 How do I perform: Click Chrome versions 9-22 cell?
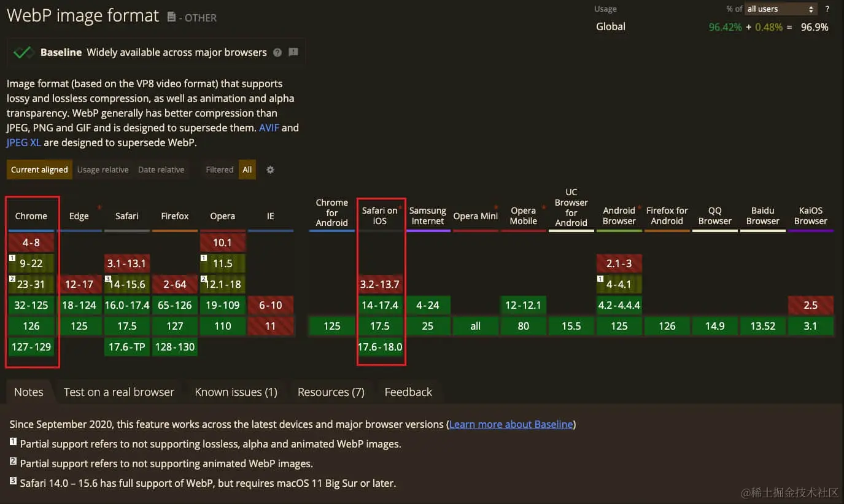point(31,263)
